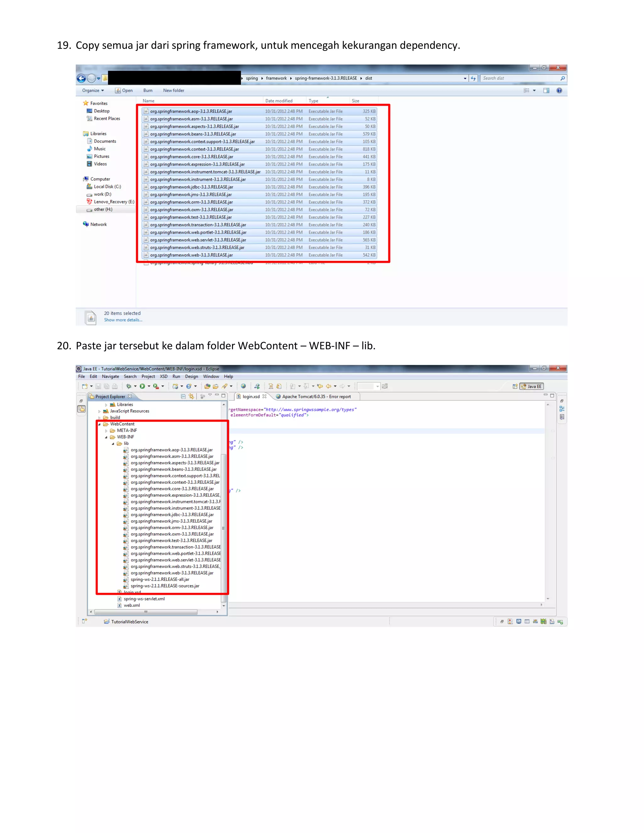Open the Project menu in Eclipse
The width and height of the screenshot is (644, 833).
[x=148, y=377]
